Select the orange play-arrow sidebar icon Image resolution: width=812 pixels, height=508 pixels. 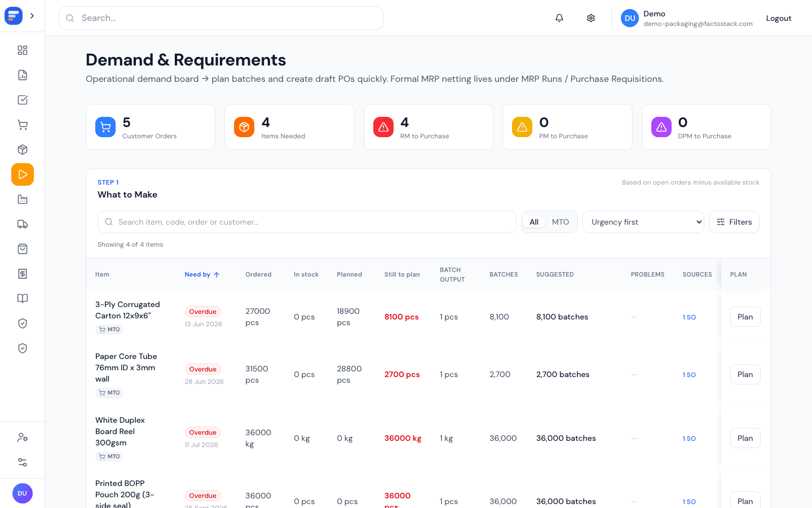point(23,174)
